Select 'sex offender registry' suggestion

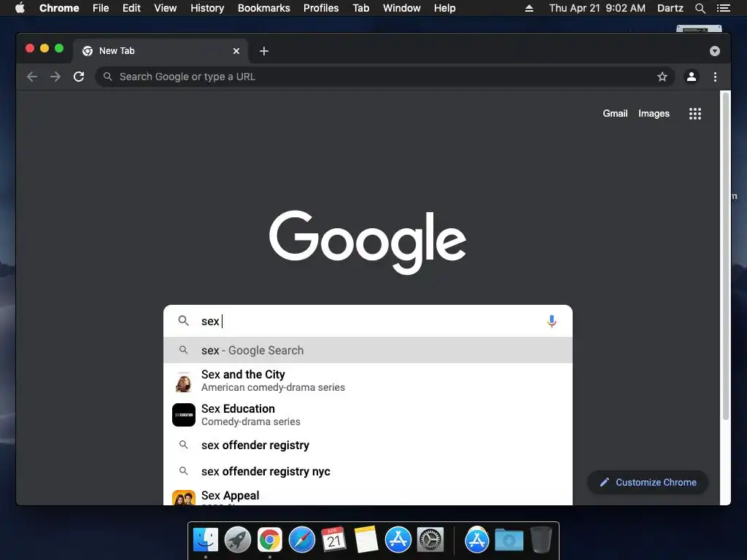point(368,446)
